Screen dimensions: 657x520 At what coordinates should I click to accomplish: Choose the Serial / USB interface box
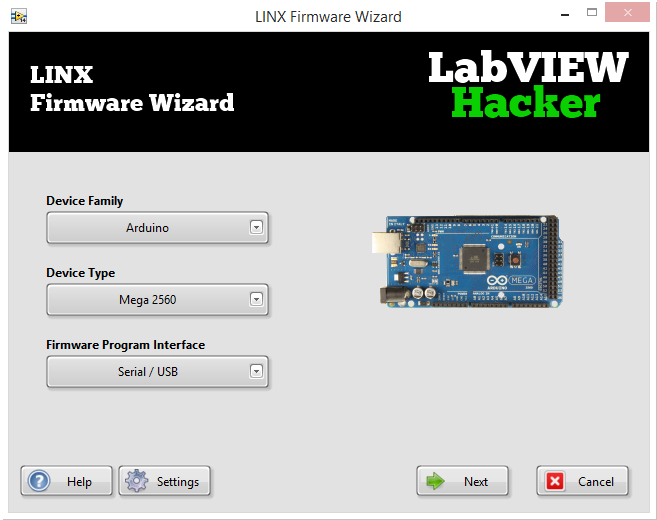point(157,372)
